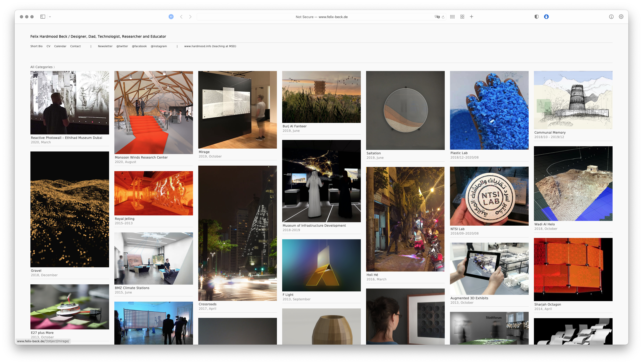Go back to the previous page
The height and width of the screenshot is (364, 643).
[181, 17]
